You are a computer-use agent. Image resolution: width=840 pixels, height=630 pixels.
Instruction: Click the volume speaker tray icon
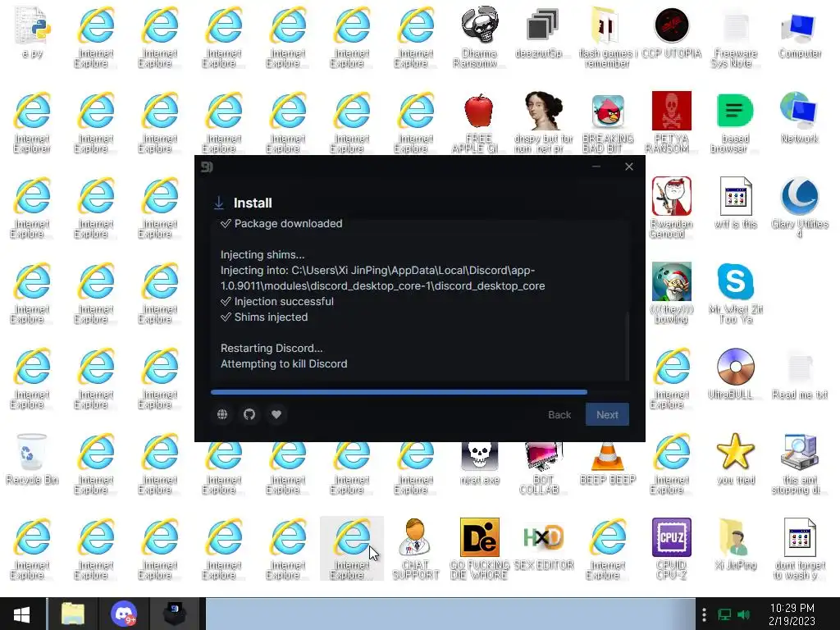coord(743,614)
